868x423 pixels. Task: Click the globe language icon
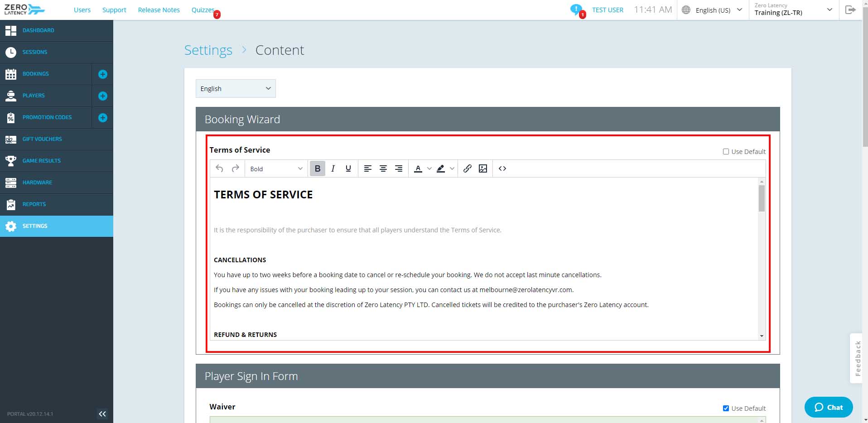pos(686,10)
